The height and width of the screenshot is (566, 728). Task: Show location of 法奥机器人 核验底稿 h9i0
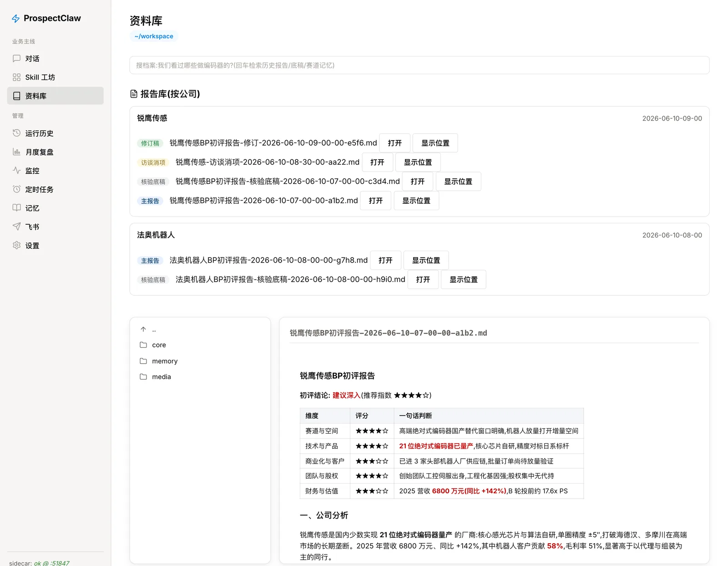point(464,279)
